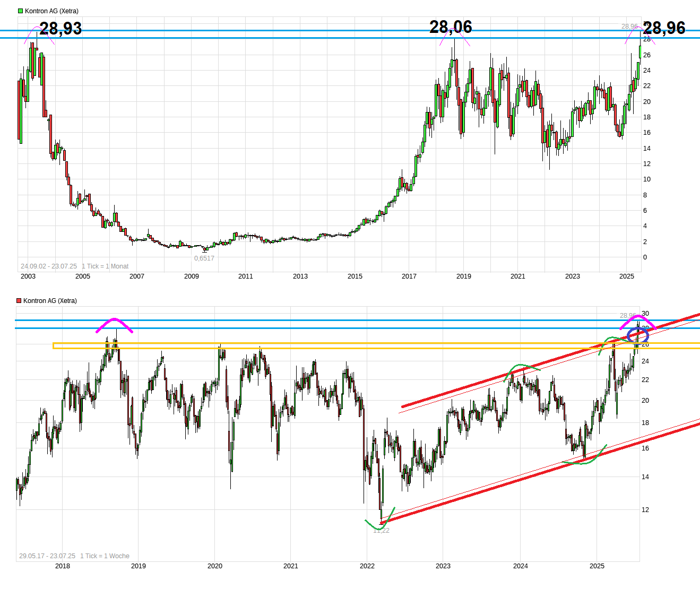Click the 0,6517 all-time-low value label

(x=205, y=258)
